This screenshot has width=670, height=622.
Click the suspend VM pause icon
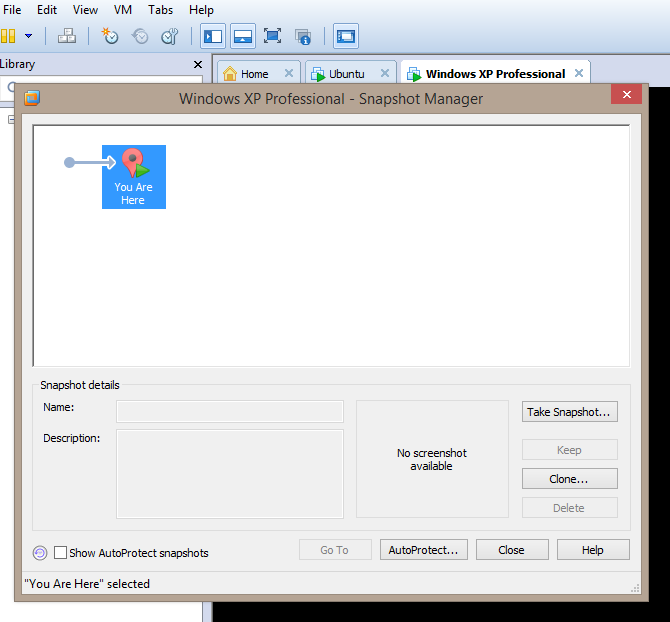[8, 36]
